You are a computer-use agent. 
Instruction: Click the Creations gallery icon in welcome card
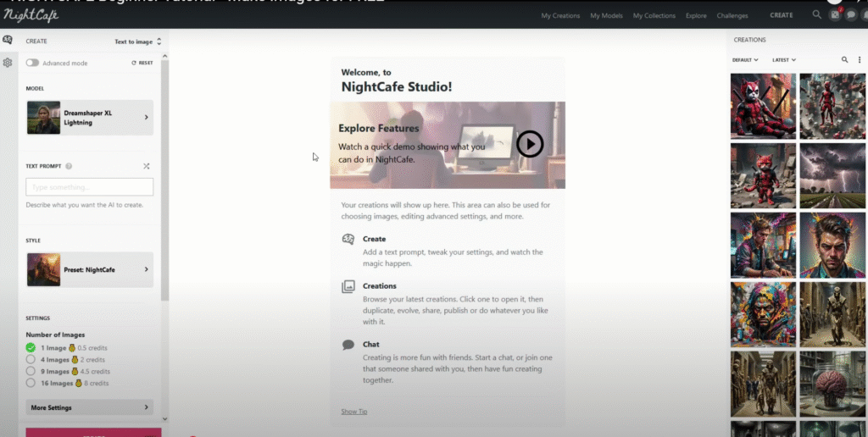point(348,286)
